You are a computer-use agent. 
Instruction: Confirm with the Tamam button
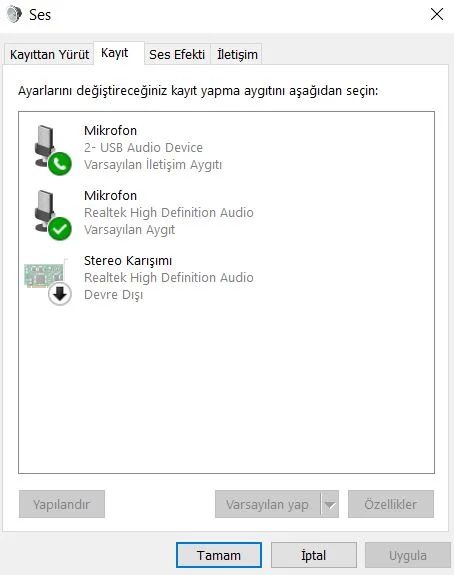point(219,555)
